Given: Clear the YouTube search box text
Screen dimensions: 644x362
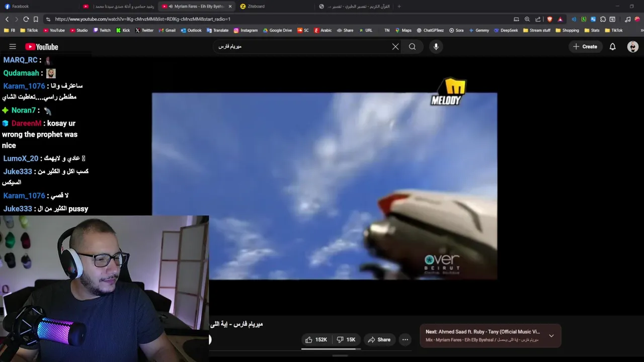Looking at the screenshot, I should click(x=395, y=47).
